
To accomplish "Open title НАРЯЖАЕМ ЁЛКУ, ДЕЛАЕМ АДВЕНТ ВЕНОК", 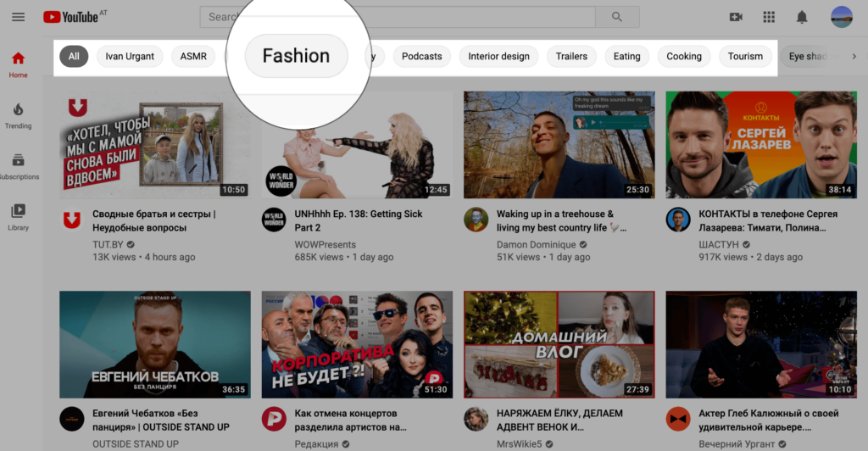I will point(559,420).
